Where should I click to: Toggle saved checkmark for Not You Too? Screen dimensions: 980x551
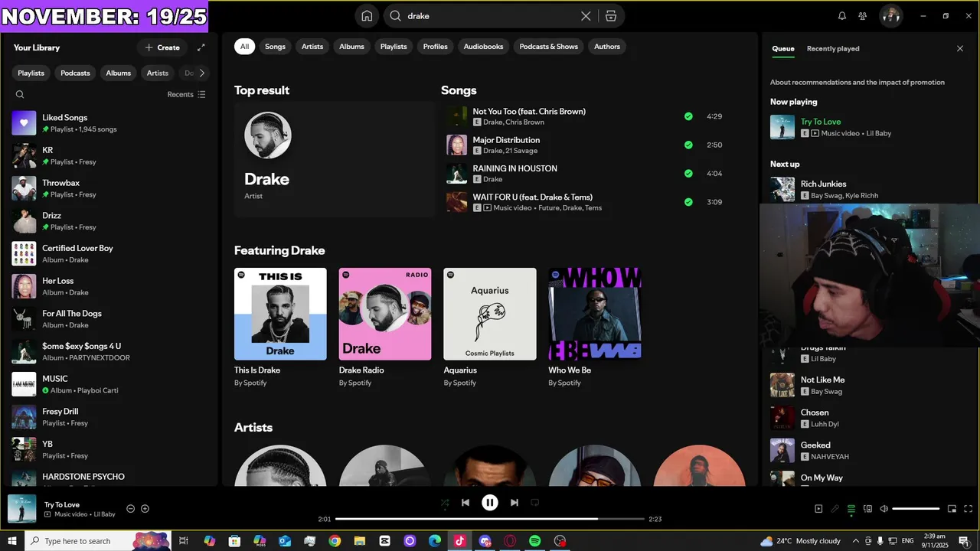688,116
